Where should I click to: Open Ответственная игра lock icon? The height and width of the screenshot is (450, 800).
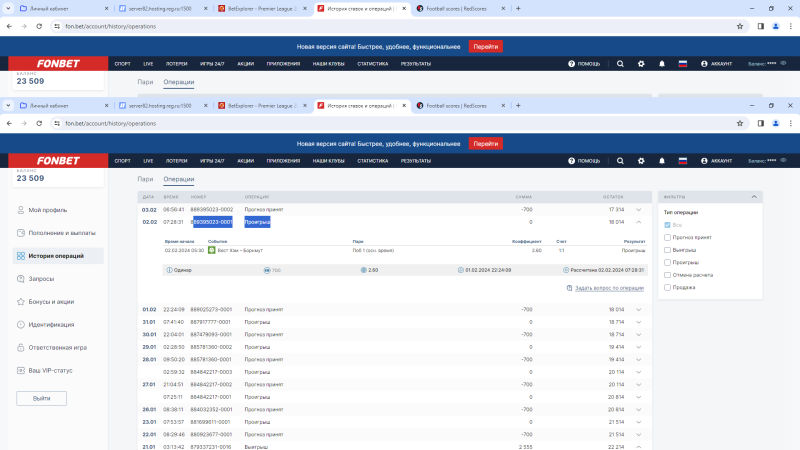pyautogui.click(x=20, y=347)
